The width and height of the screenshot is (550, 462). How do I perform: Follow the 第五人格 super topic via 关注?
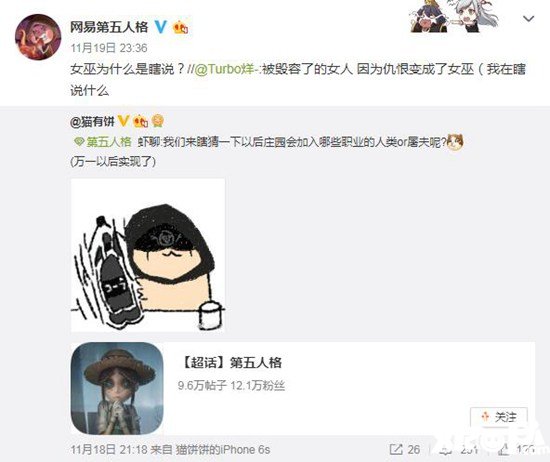coord(498,417)
